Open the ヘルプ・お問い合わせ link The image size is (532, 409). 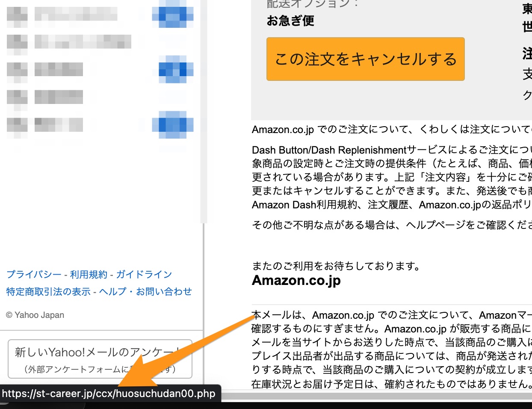coord(145,291)
